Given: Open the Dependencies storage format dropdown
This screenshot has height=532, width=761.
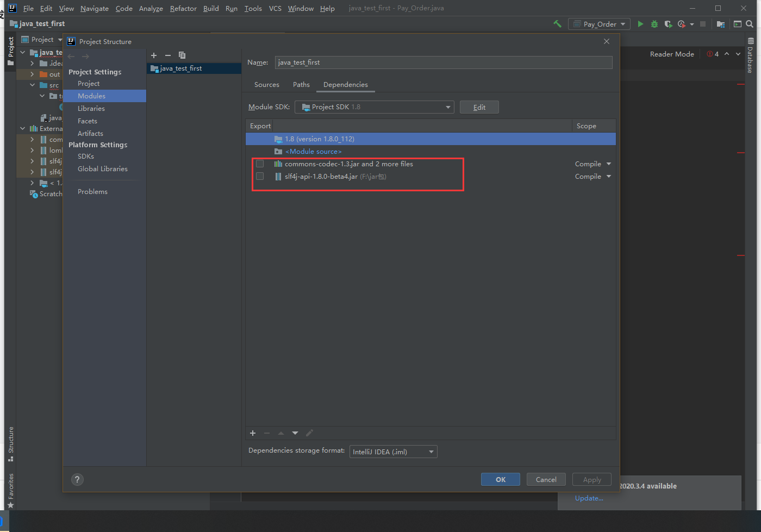Looking at the screenshot, I should tap(394, 452).
